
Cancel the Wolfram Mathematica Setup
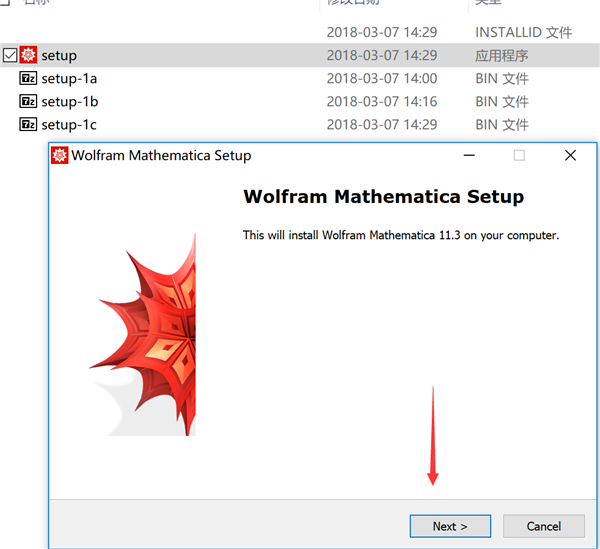[x=543, y=526]
